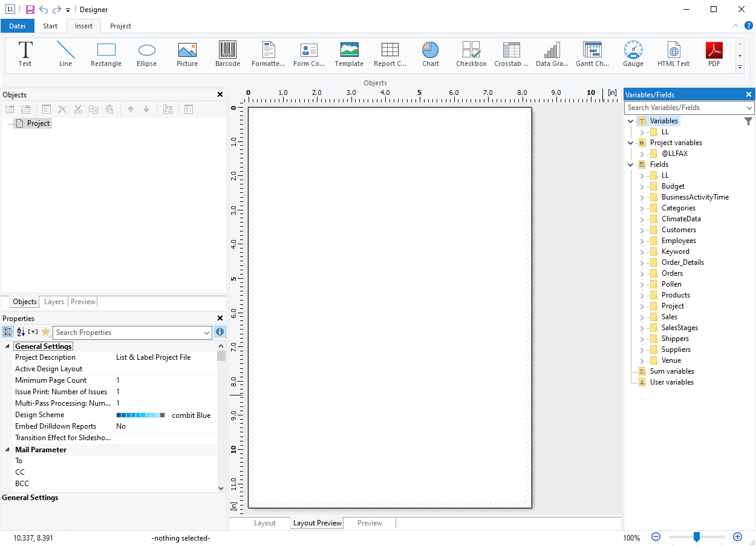Insert a Barcode object
756x546 pixels.
click(227, 54)
